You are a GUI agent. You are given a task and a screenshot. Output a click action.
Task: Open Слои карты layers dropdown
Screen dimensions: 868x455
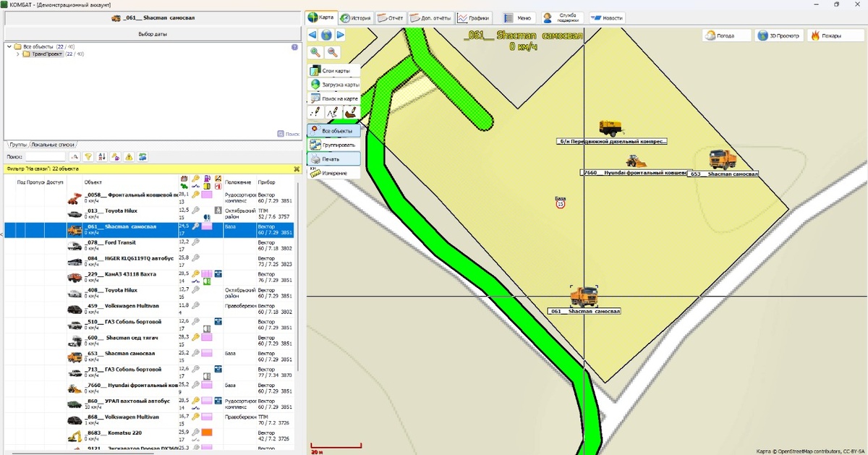333,71
